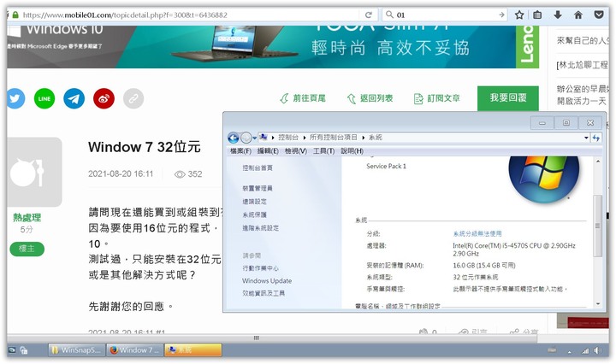Open address bar history dropdown in Control Panel
The height and width of the screenshot is (364, 616).
pos(586,138)
